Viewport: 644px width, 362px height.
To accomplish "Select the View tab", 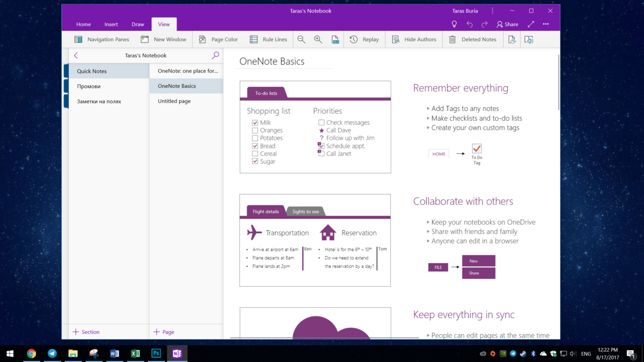I will [164, 24].
